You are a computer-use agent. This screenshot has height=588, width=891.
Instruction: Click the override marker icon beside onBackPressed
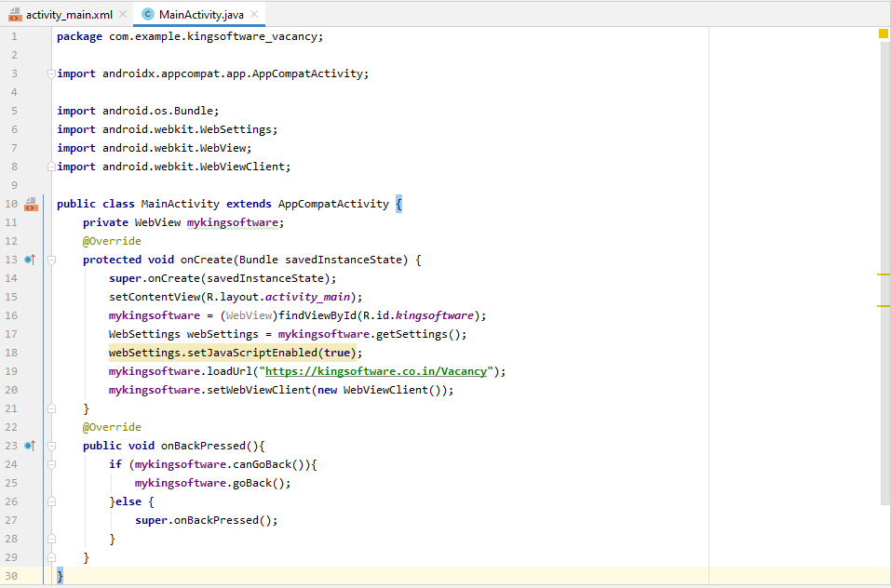tap(30, 446)
